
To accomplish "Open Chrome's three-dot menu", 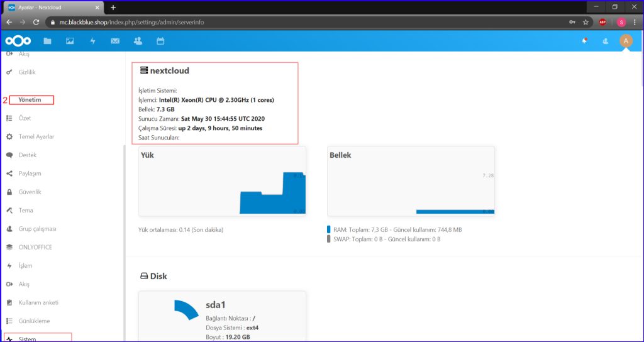I will [x=635, y=22].
